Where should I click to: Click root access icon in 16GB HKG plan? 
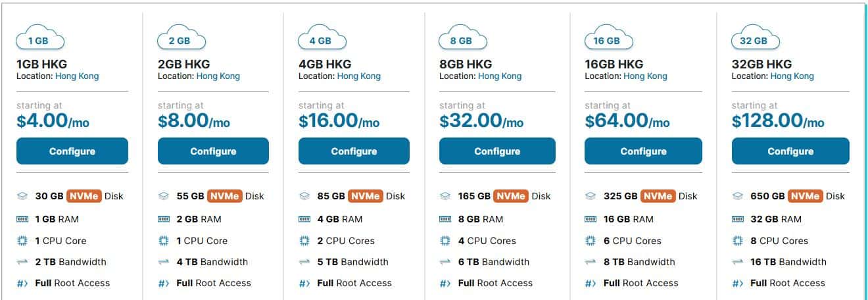(591, 284)
